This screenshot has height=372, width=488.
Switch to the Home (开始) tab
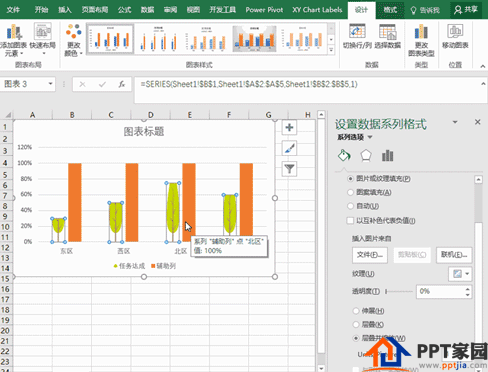[x=41, y=10]
